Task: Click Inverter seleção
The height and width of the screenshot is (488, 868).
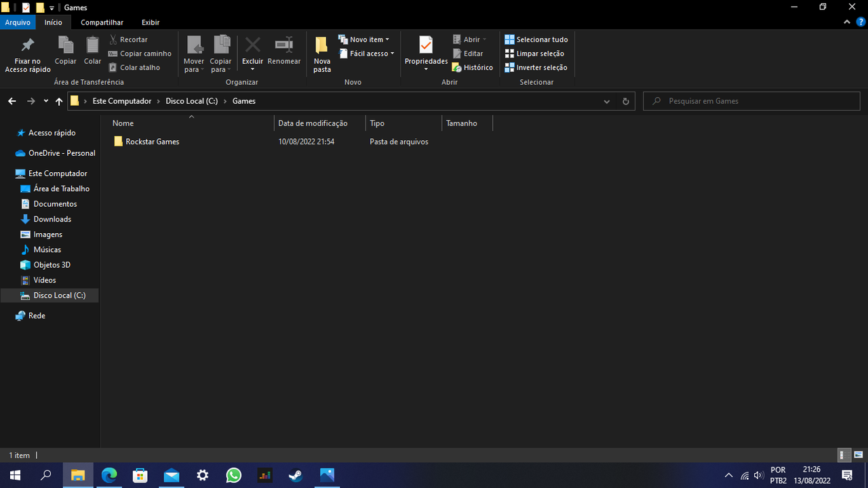Action: [x=536, y=67]
